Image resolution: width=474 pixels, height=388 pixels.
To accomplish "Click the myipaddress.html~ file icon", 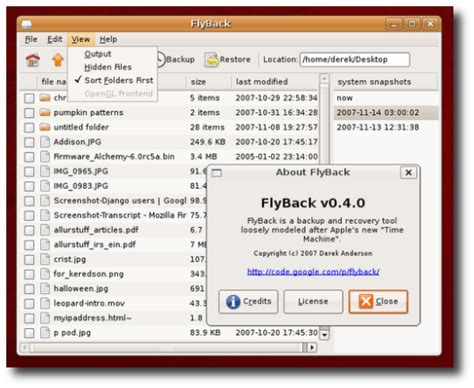I will click(45, 318).
